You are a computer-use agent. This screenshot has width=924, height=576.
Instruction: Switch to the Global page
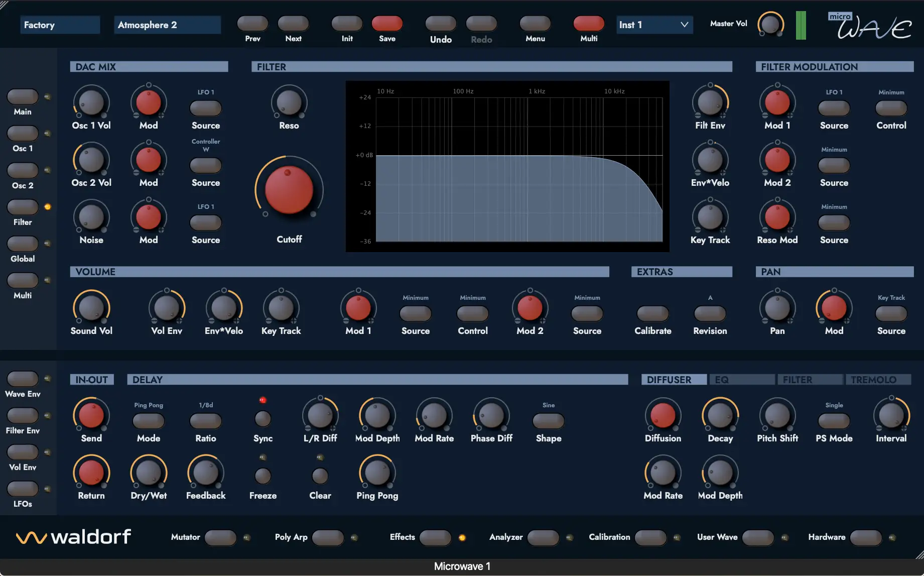[23, 244]
